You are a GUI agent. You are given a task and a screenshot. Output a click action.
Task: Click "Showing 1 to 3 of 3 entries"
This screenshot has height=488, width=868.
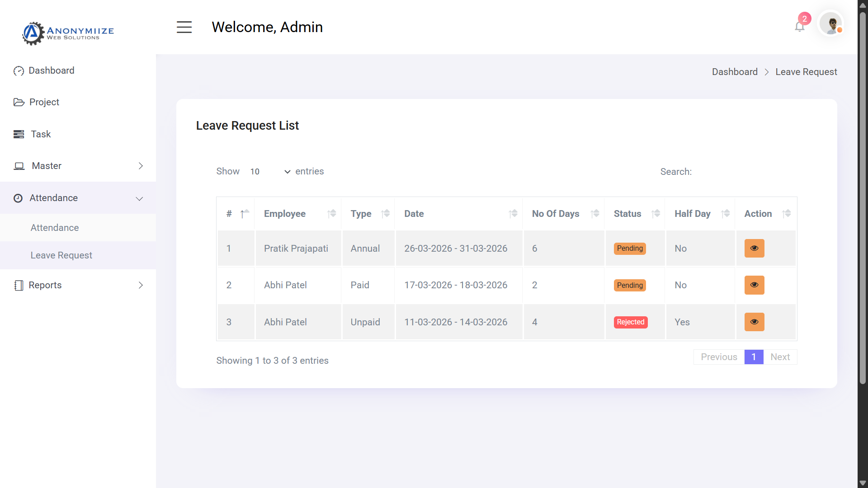(x=272, y=361)
